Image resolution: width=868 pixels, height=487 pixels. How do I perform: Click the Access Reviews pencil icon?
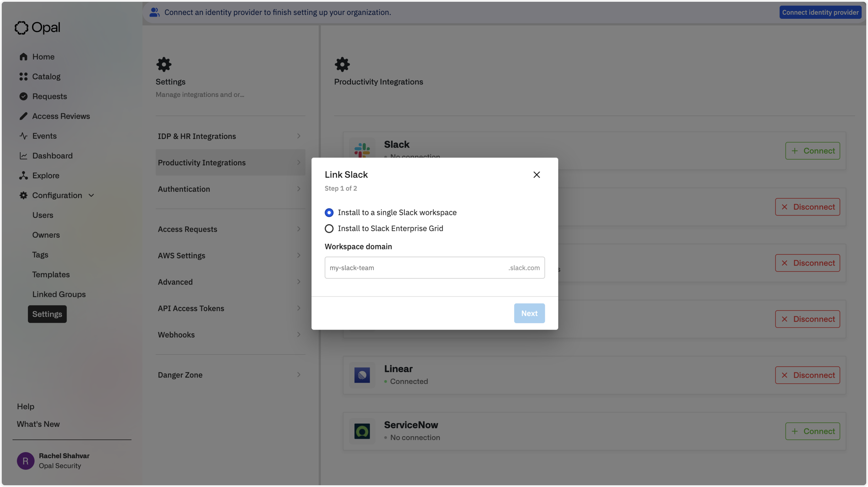23,116
